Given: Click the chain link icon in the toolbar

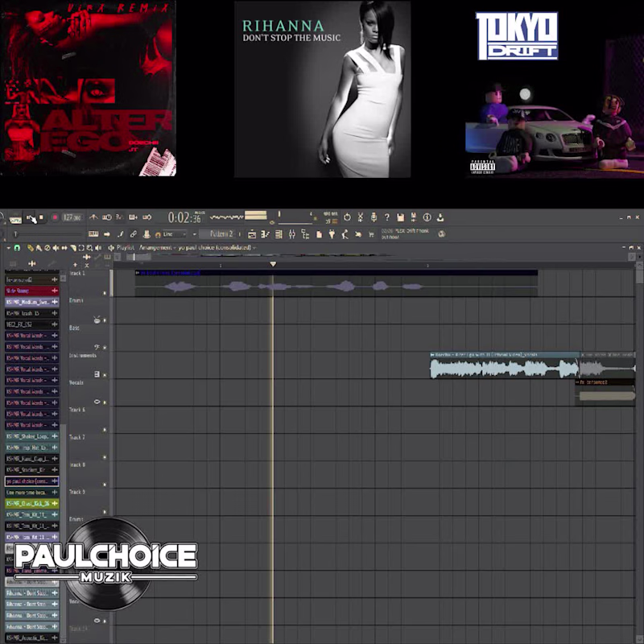Looking at the screenshot, I should click(x=133, y=234).
